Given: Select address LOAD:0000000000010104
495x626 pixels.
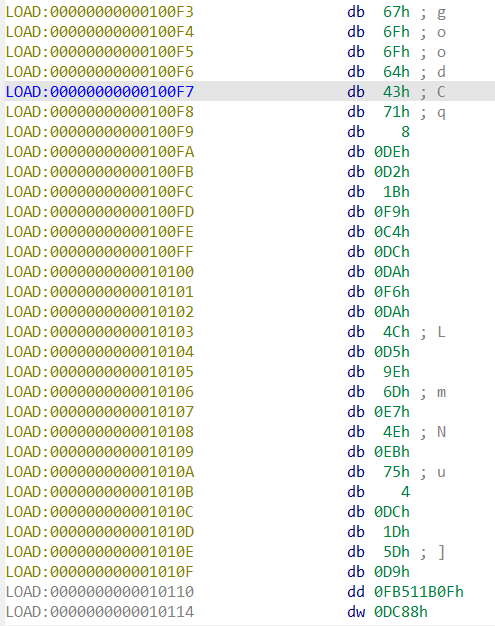Looking at the screenshot, I should coord(100,352).
